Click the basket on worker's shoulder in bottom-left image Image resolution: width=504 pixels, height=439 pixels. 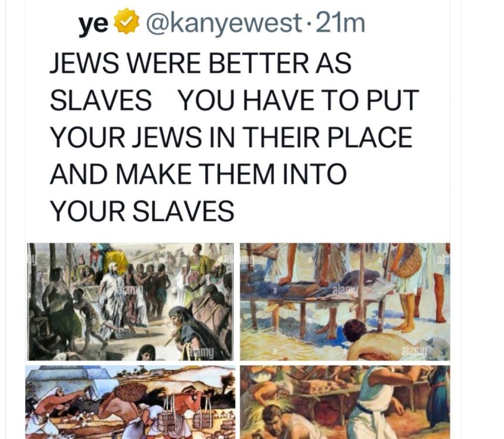[x=131, y=392]
